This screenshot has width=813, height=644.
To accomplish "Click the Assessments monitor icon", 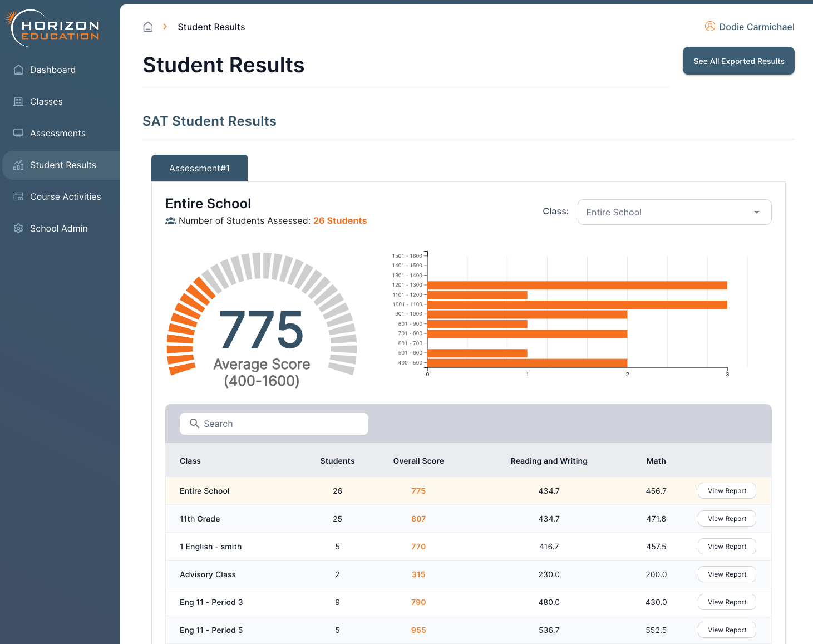I will pos(18,133).
